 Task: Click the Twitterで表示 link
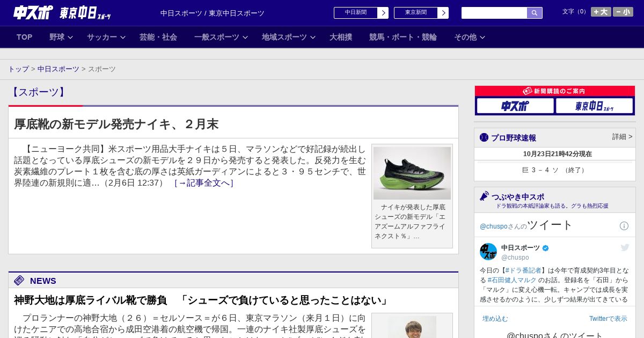[x=608, y=319]
